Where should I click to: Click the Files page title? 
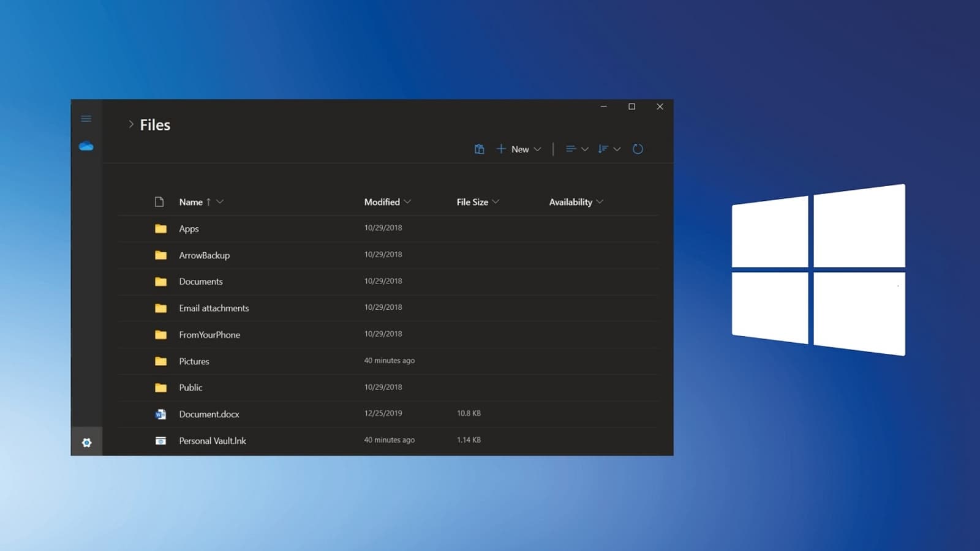pos(155,125)
